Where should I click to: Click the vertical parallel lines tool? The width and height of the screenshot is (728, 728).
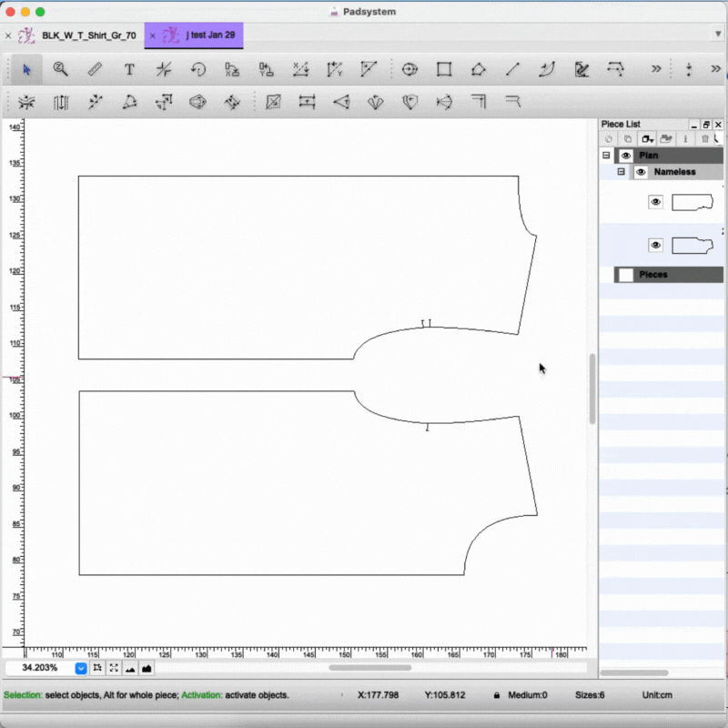tap(61, 102)
